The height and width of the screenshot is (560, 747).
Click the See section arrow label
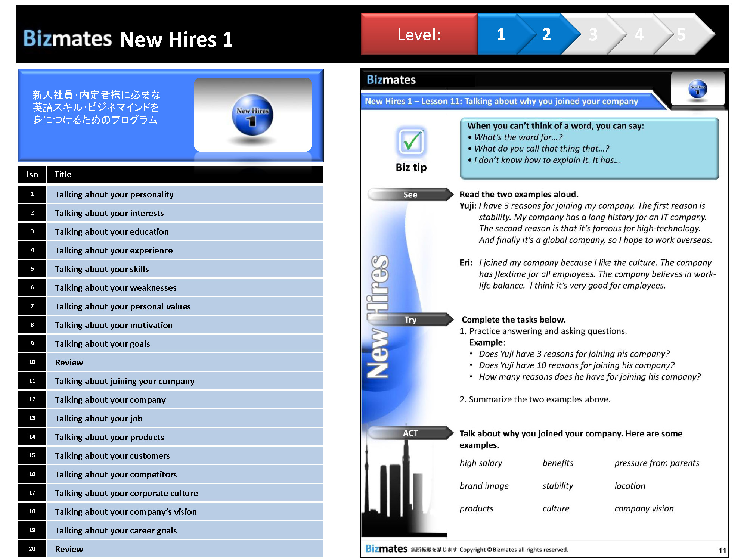pos(410,195)
